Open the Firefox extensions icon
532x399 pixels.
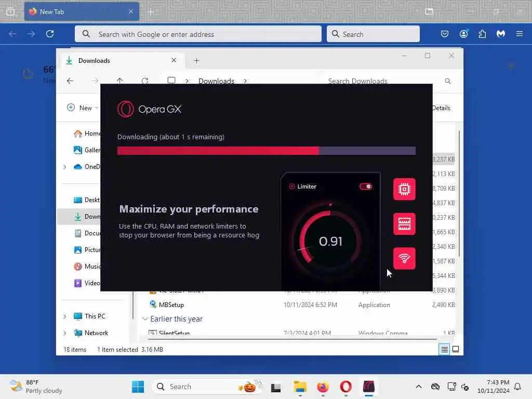(x=482, y=34)
